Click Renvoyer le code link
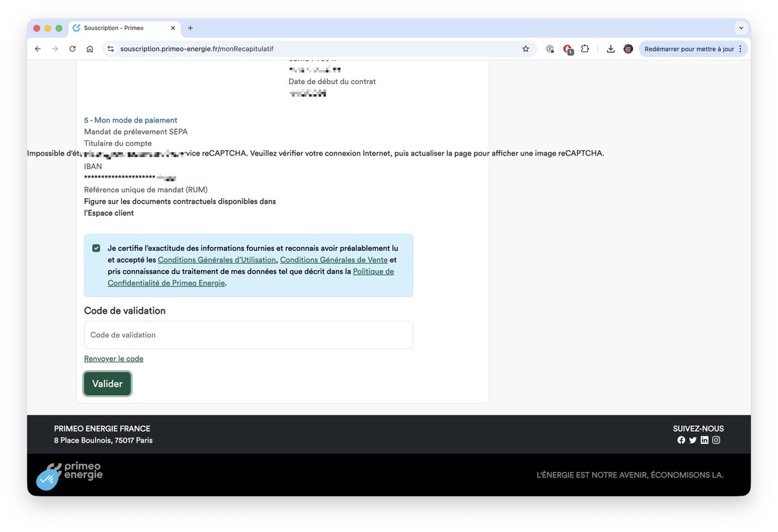Screen dimensions: 778x532 [x=113, y=358]
